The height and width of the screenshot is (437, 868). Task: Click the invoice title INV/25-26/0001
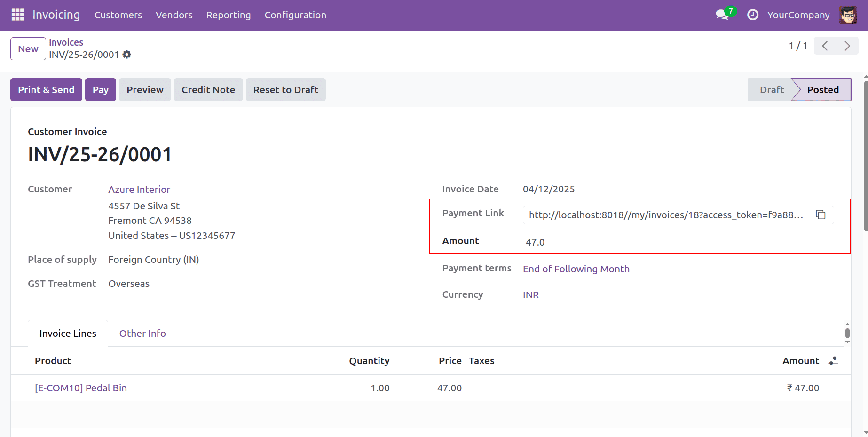(x=100, y=154)
